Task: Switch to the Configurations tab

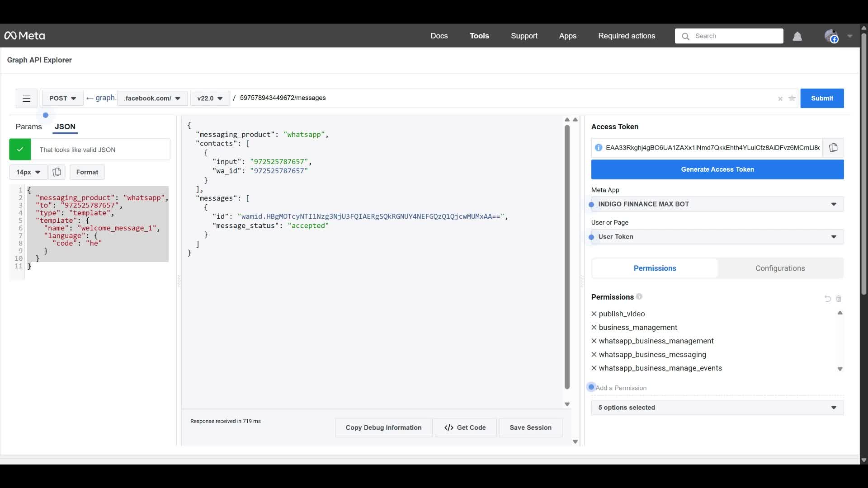Action: (x=780, y=268)
